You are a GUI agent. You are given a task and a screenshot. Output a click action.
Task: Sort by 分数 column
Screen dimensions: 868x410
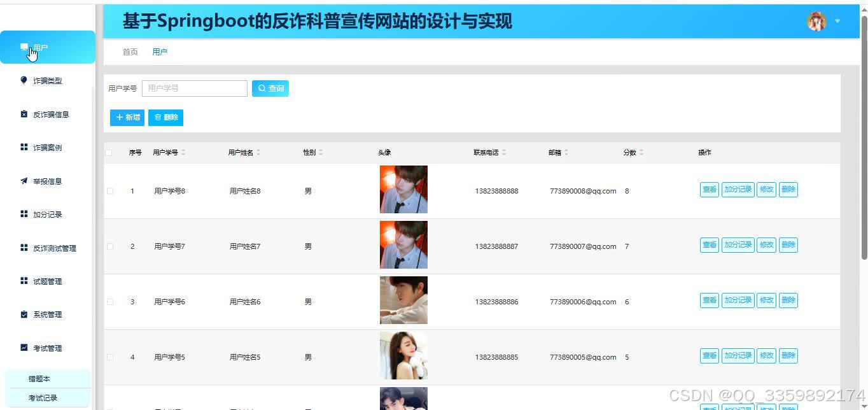641,153
